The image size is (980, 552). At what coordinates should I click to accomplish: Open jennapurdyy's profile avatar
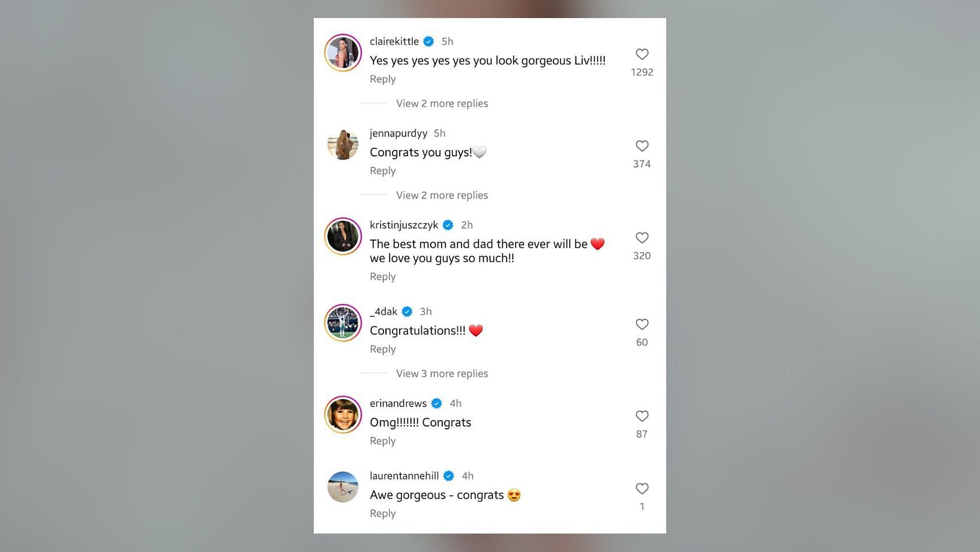click(343, 145)
